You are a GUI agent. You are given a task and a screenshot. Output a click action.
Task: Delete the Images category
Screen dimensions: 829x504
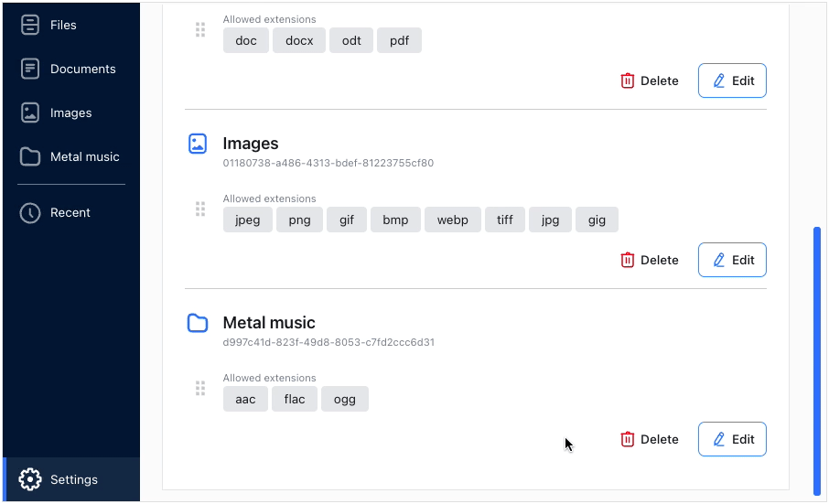coord(650,260)
